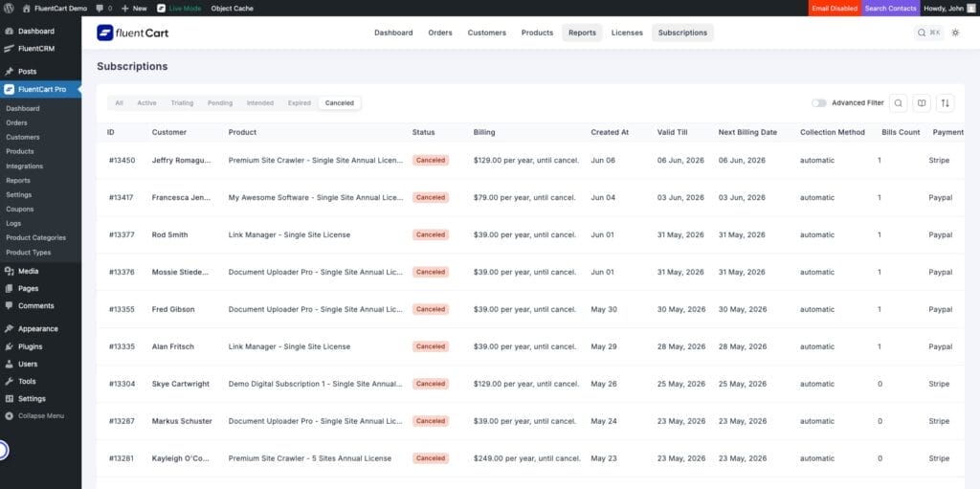
Task: Open Users in WordPress sidebar
Action: tap(40, 364)
